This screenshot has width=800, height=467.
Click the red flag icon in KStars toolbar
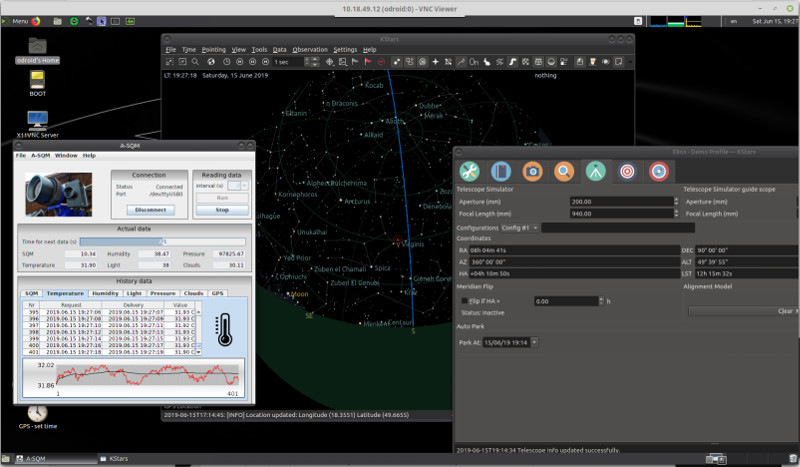coord(367,62)
